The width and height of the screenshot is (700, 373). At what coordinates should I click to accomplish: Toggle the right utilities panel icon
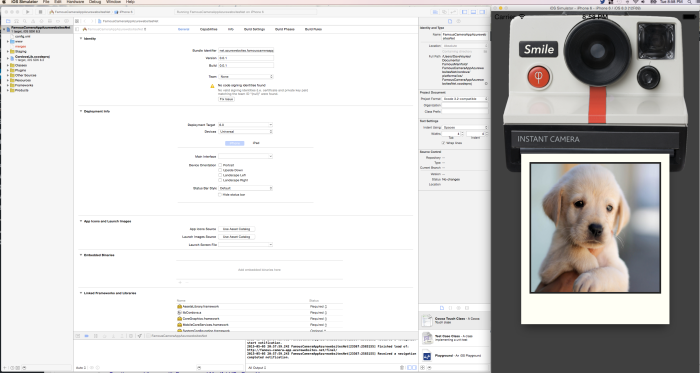pyautogui.click(x=483, y=12)
